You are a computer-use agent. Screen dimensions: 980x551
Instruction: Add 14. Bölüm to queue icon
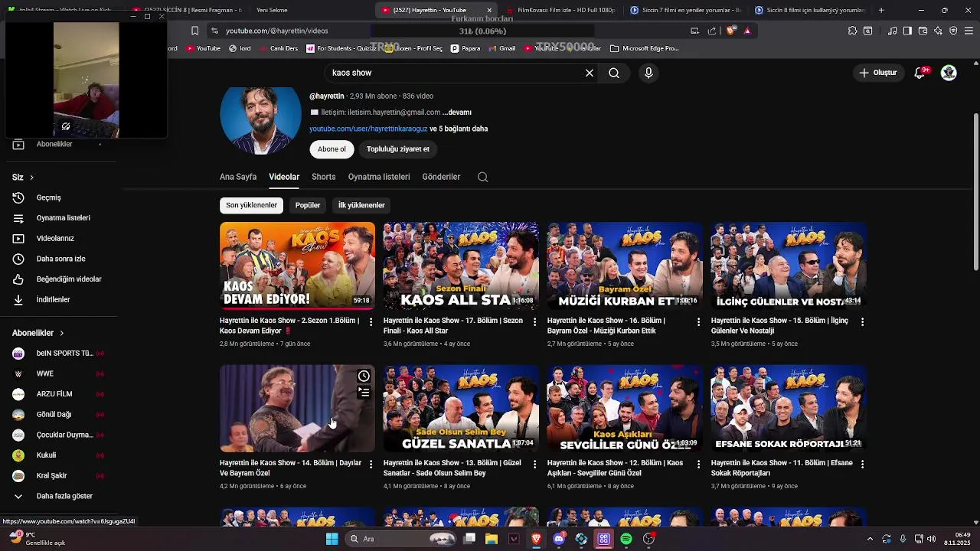click(x=364, y=393)
